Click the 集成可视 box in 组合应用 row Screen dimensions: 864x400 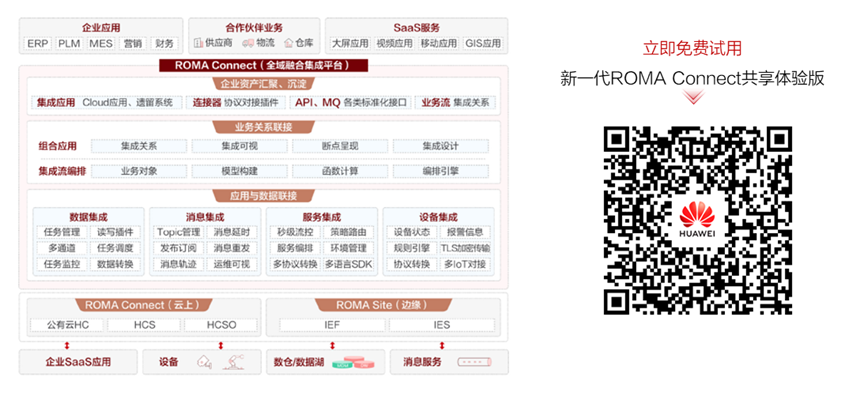point(240,146)
